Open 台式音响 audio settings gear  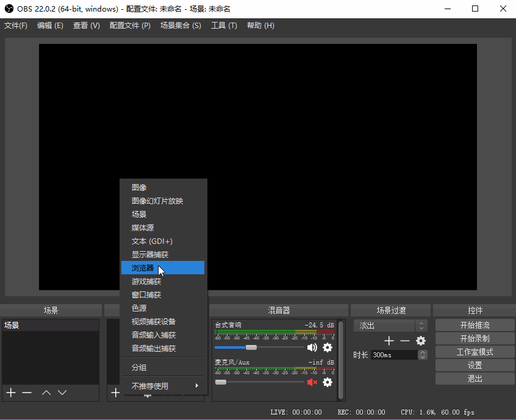[x=328, y=347]
